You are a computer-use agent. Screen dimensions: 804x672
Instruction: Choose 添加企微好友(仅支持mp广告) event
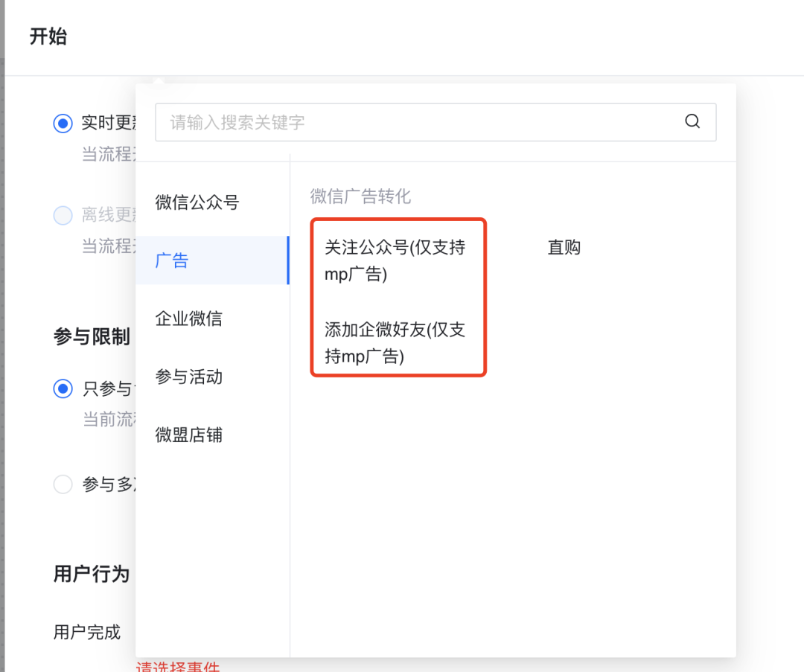[x=395, y=342]
